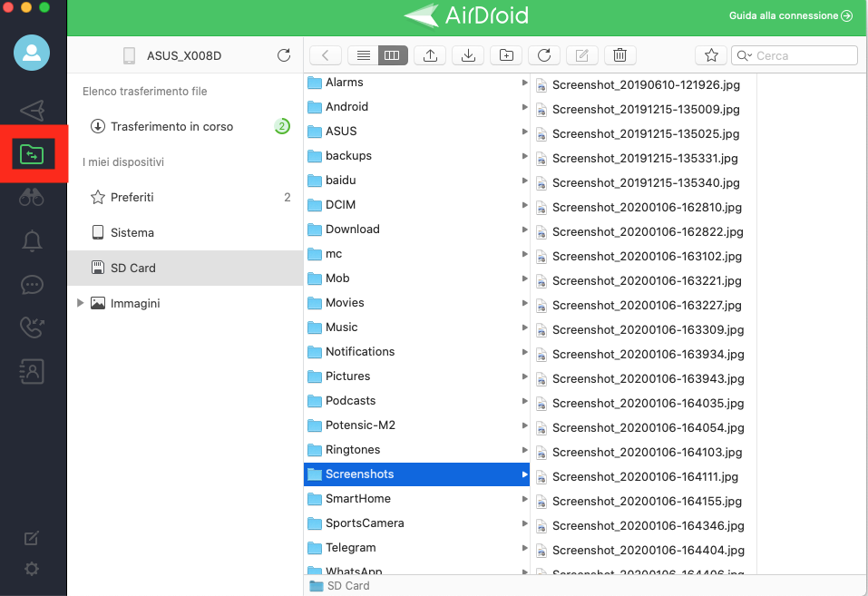Expand the Pictures folder arrow
Screen dimensions: 868x596
tap(524, 376)
